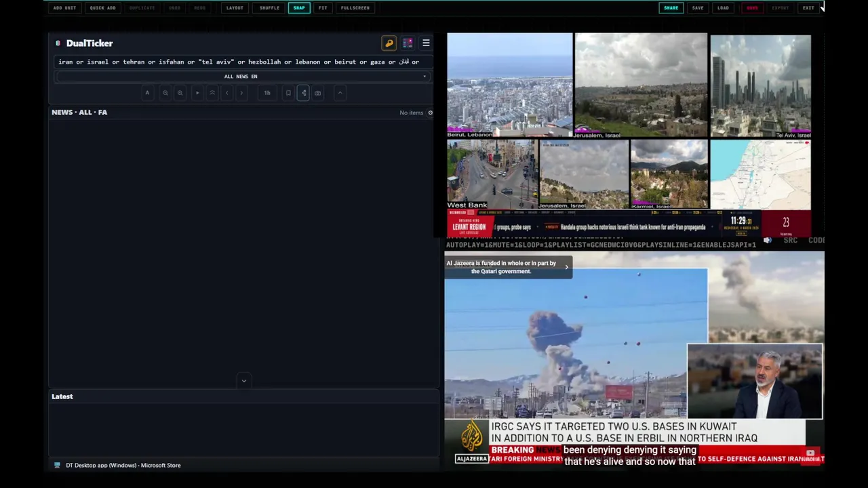
Task: Open the colorful media panel icon
Action: 408,43
